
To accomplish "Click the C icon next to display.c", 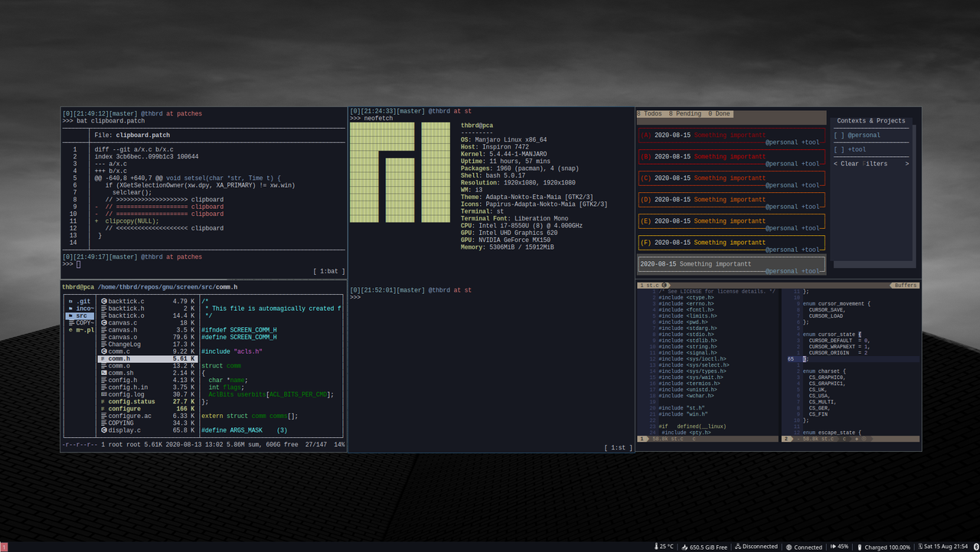I will (x=103, y=430).
